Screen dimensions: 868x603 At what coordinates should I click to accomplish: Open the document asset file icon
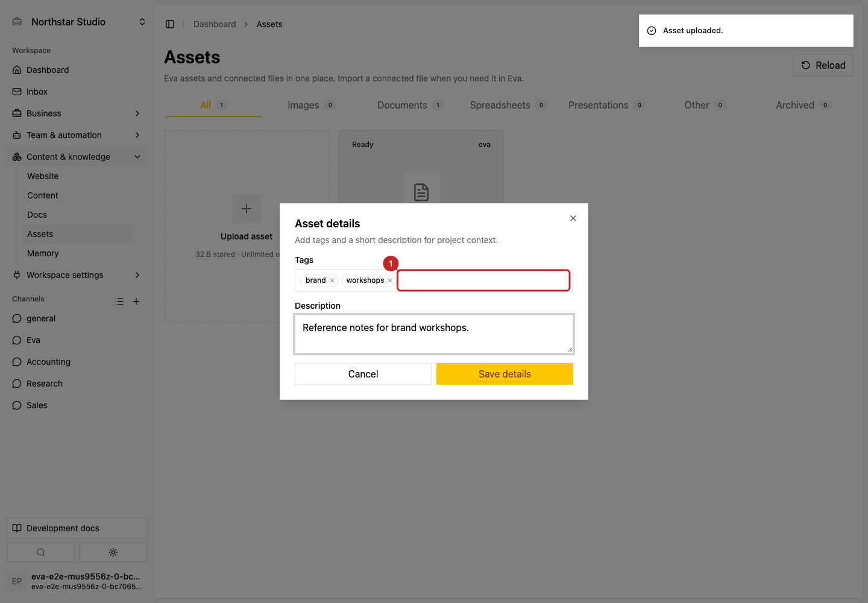(x=421, y=192)
